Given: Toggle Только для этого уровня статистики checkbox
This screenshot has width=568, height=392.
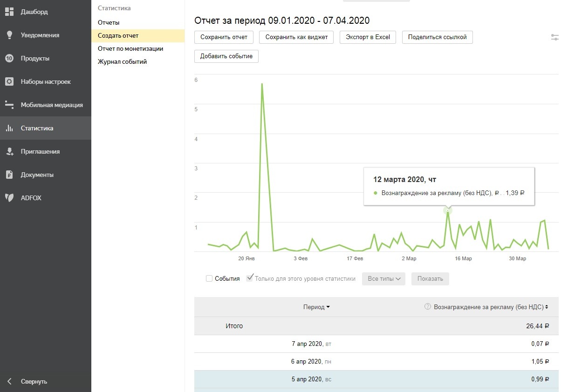Looking at the screenshot, I should tap(250, 278).
